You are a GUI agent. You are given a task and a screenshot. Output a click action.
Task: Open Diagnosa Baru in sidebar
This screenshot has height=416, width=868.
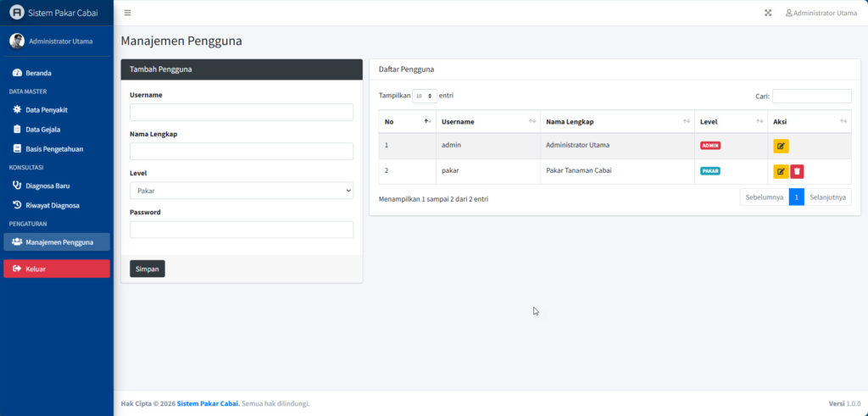[x=47, y=186]
